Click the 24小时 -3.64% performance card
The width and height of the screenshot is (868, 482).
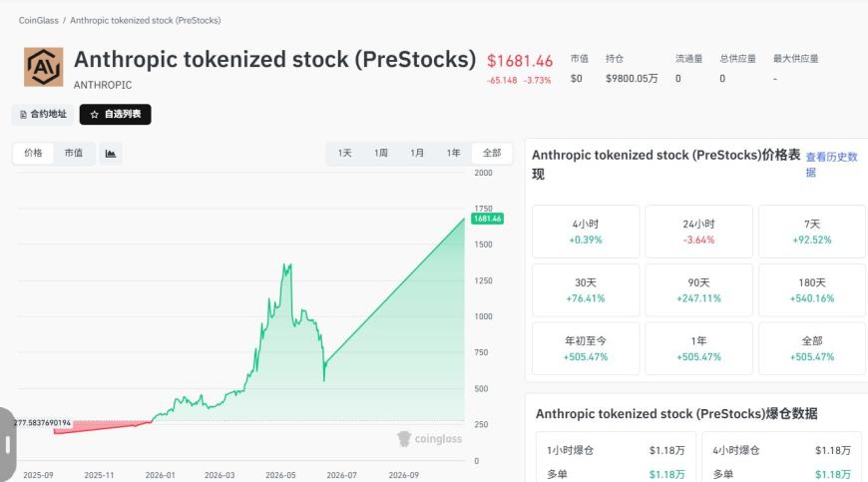[698, 232]
